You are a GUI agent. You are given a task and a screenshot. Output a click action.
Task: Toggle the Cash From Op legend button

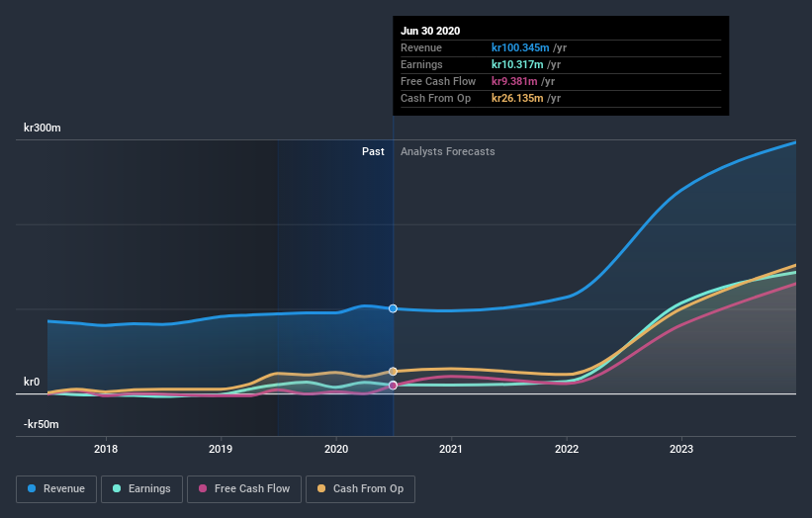360,489
